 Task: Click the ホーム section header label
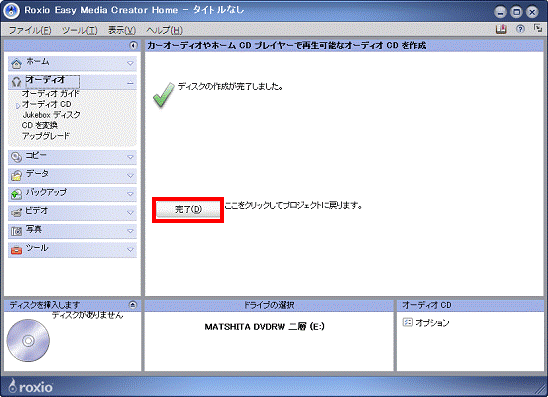[x=38, y=62]
